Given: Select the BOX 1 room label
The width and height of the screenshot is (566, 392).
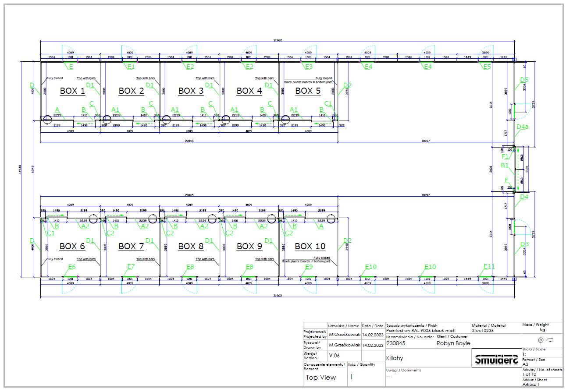Looking at the screenshot, I should [72, 91].
